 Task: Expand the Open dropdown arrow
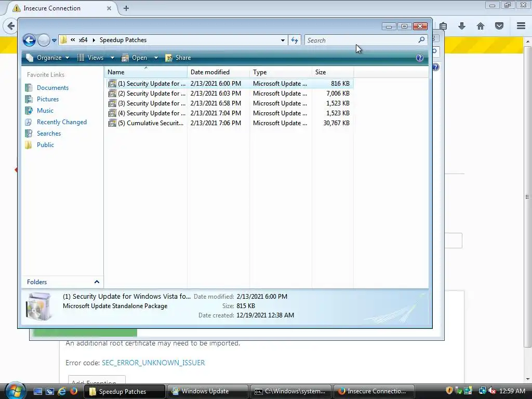coord(156,58)
